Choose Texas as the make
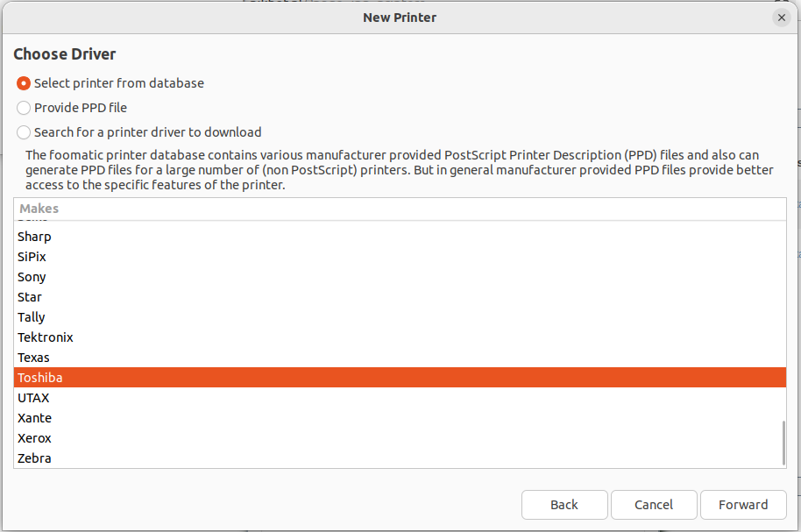 coord(34,358)
